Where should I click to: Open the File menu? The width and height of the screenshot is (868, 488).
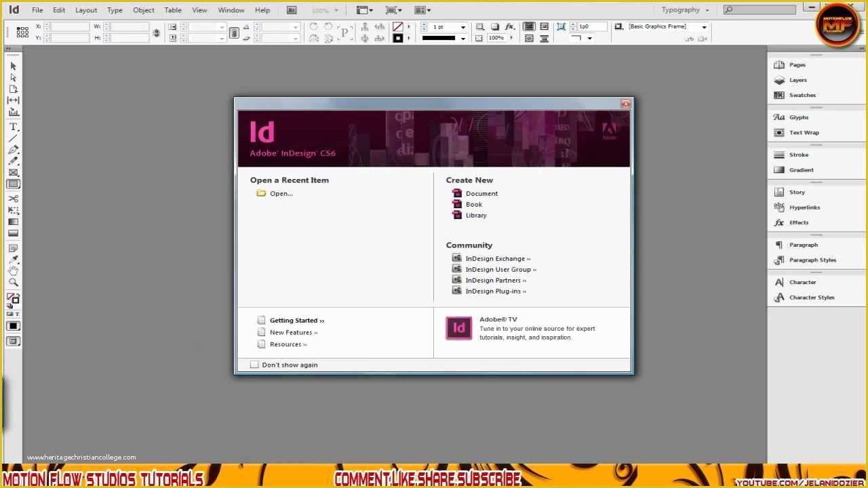pos(37,10)
